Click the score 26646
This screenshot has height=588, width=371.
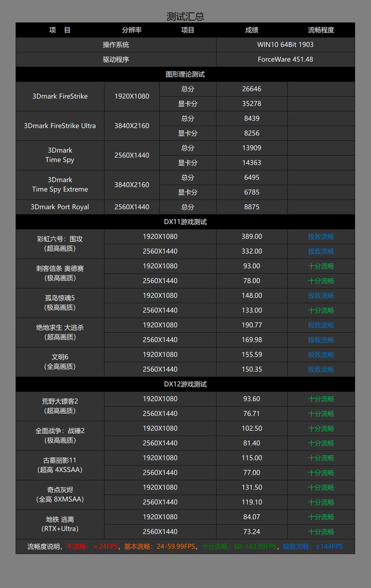[x=252, y=89]
